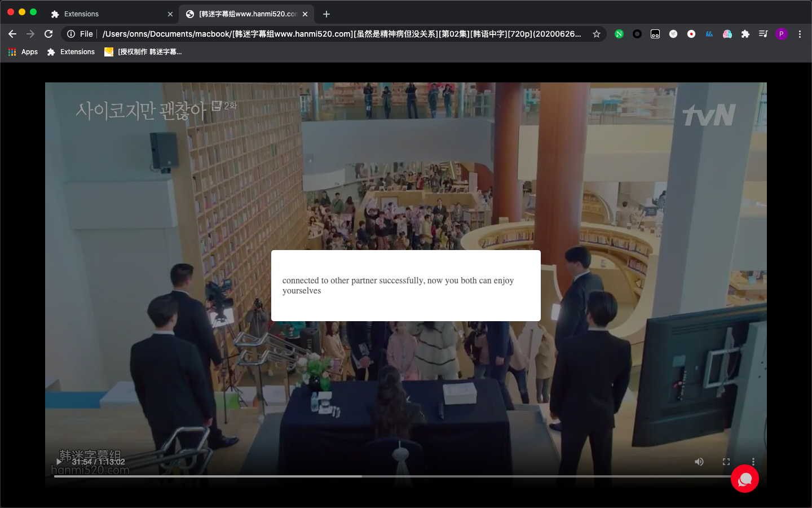Open the Apps bookmarks shortcut
The width and height of the screenshot is (812, 508).
click(x=23, y=52)
